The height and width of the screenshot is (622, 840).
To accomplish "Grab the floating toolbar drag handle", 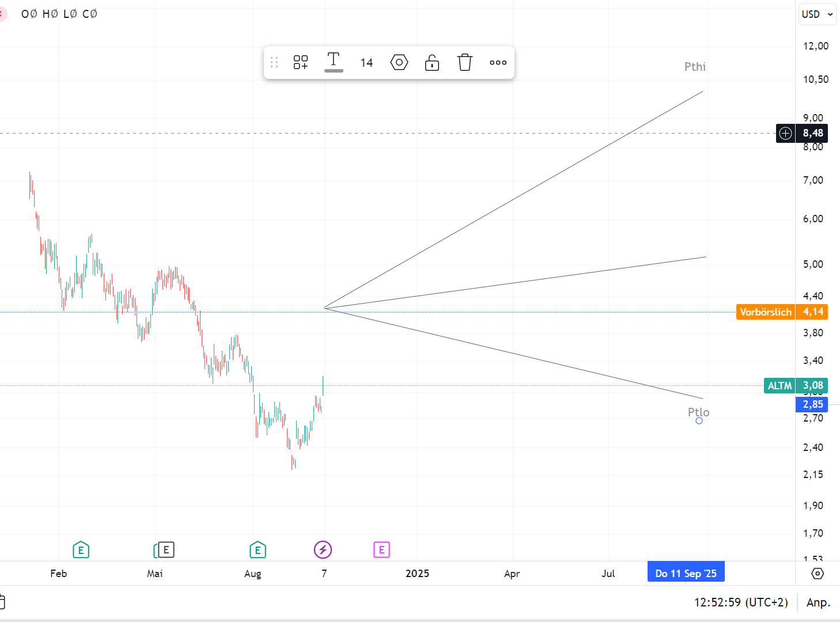I will 274,62.
